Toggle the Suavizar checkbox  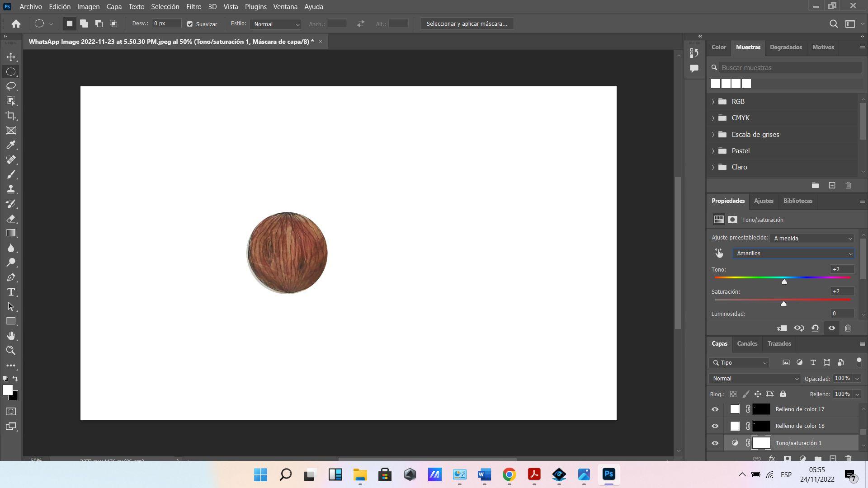click(x=190, y=24)
